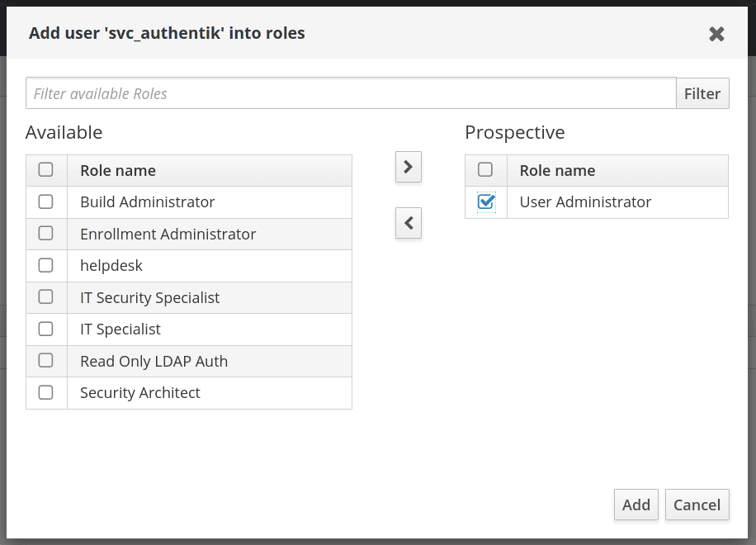Tick the IT Security Specialist checkbox
The height and width of the screenshot is (545, 756).
[x=46, y=297]
